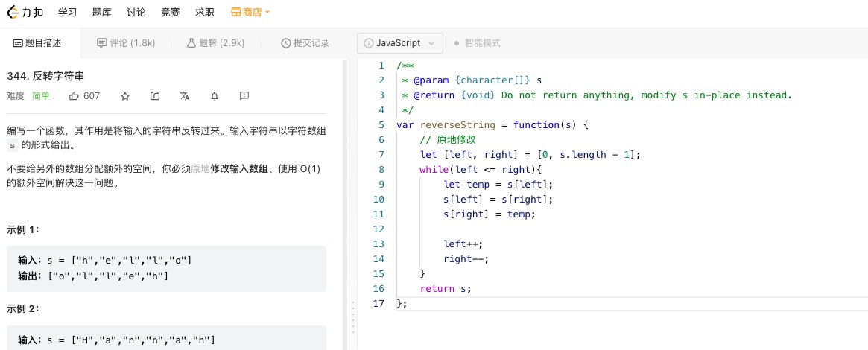The height and width of the screenshot is (350, 868).
Task: Click the 题解 flask icon
Action: point(191,43)
